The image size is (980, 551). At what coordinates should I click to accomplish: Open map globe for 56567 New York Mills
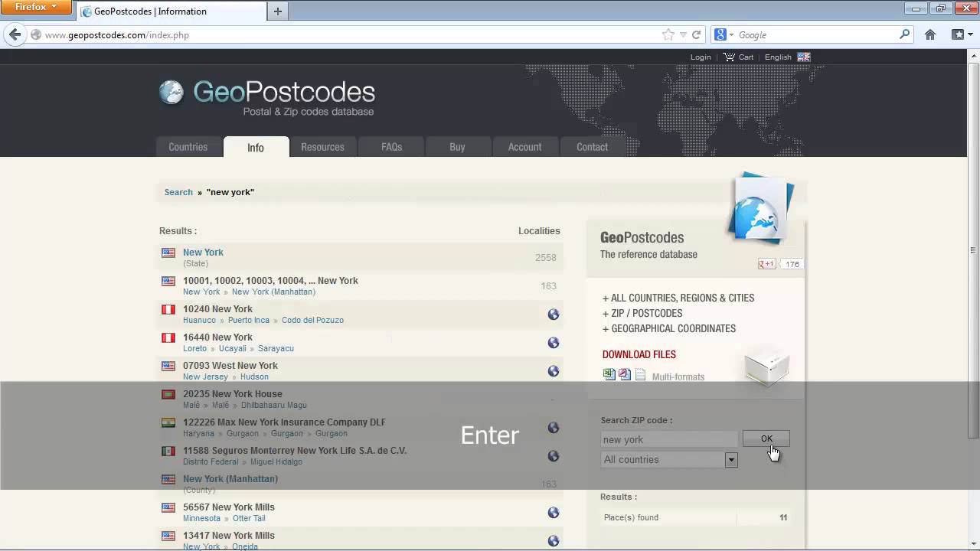(554, 513)
